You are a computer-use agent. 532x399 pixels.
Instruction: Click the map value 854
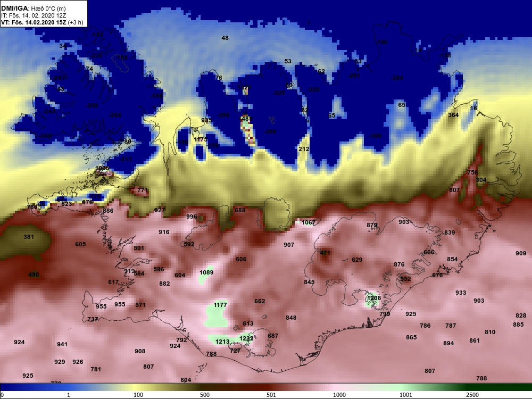tap(452, 259)
